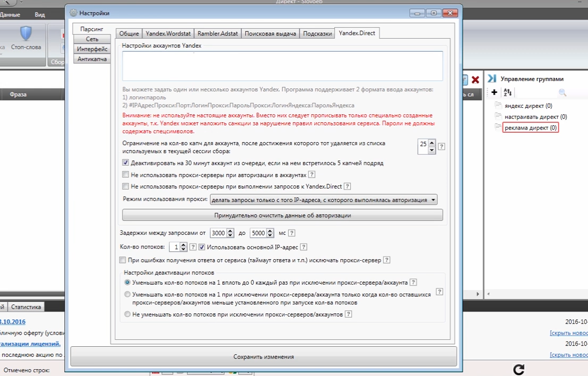The width and height of the screenshot is (588, 376).
Task: Go to the Подсказки tab
Action: point(317,33)
